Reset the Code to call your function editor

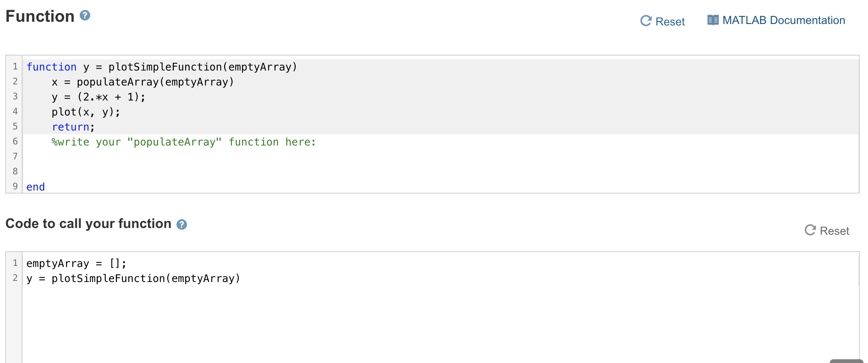click(827, 230)
